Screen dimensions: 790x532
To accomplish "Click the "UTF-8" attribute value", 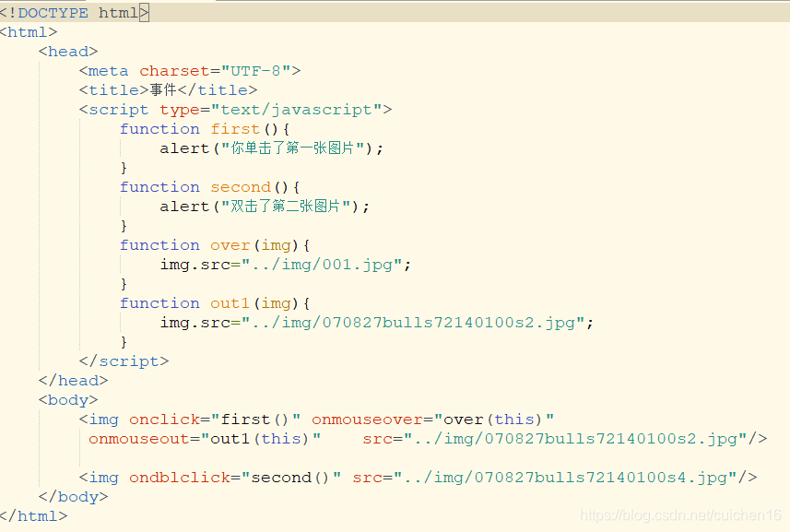I will point(255,71).
